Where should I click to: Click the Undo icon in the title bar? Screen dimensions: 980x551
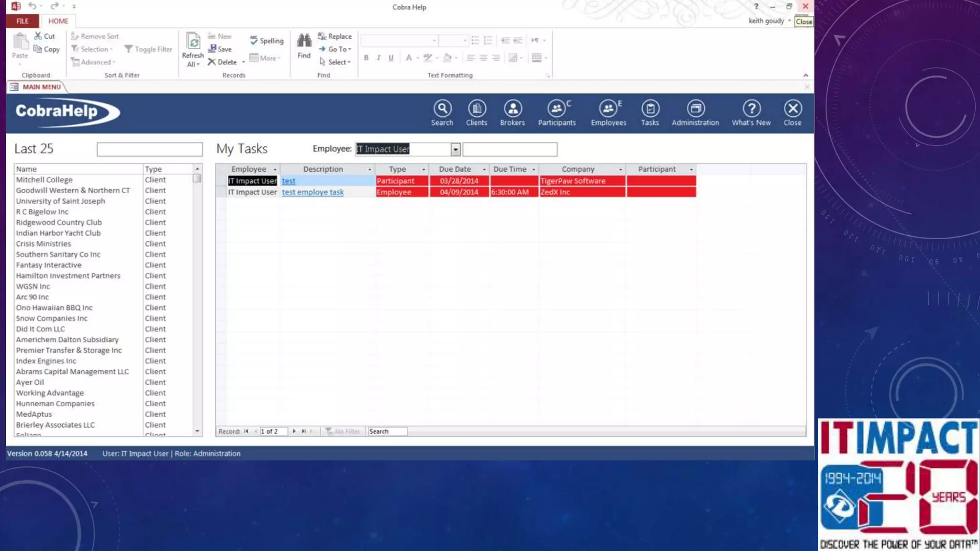coord(32,6)
